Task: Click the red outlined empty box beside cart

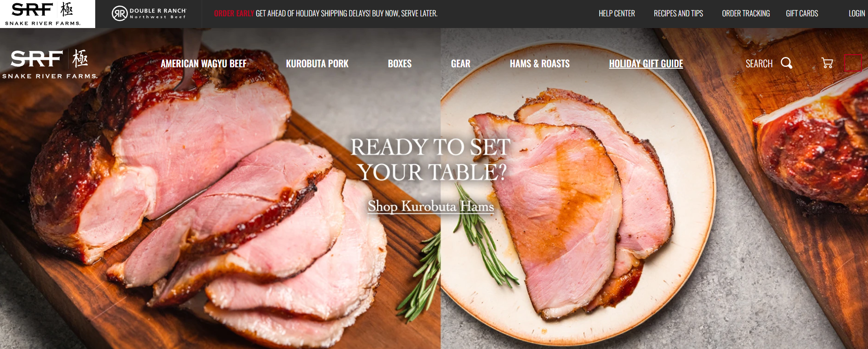Action: 853,63
